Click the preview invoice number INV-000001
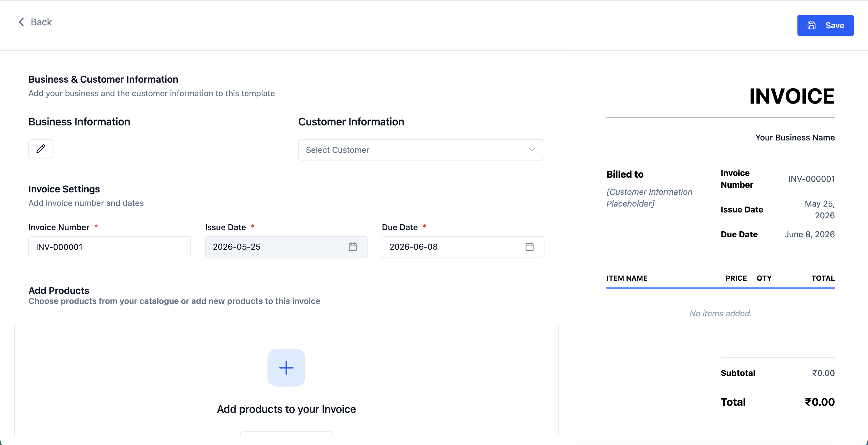The width and height of the screenshot is (868, 445). pos(811,179)
